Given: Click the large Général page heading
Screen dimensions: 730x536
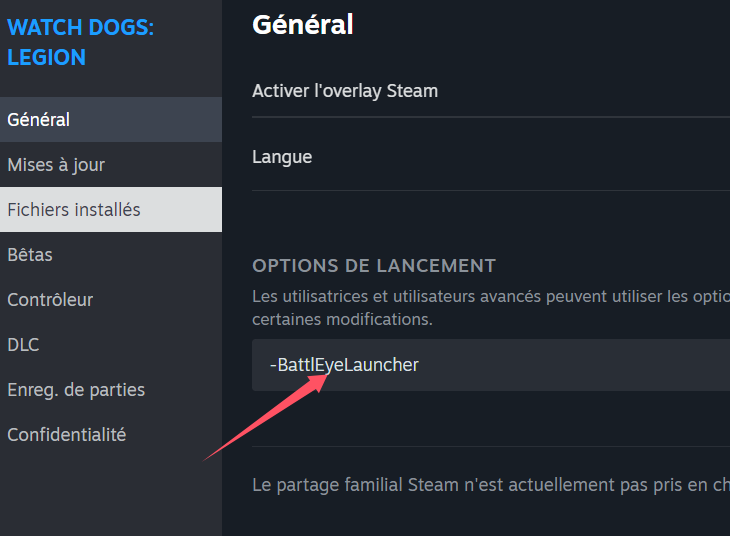Looking at the screenshot, I should point(303,25).
